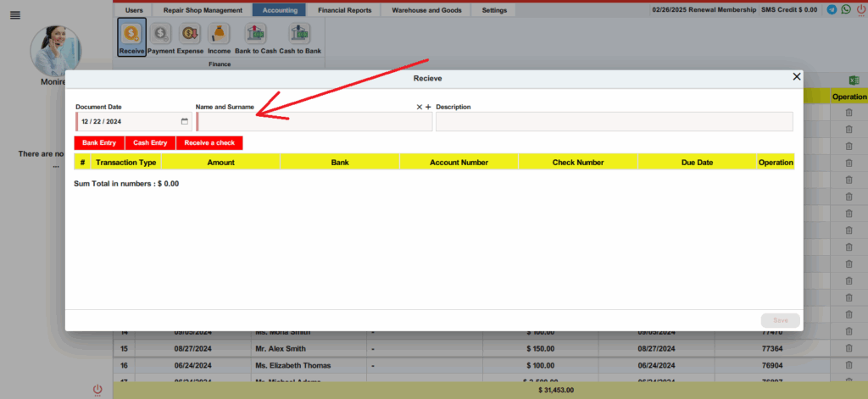
Task: Click the Check Number column header
Action: (578, 162)
